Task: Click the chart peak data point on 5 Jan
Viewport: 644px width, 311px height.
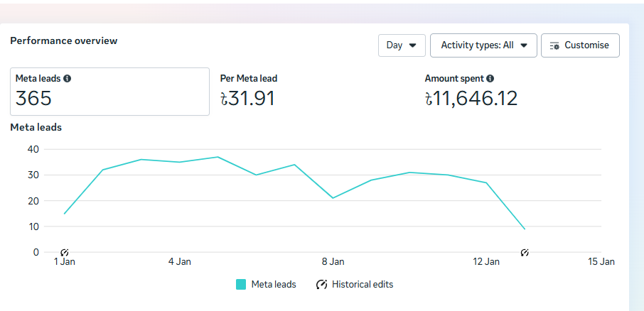Action: click(x=218, y=157)
